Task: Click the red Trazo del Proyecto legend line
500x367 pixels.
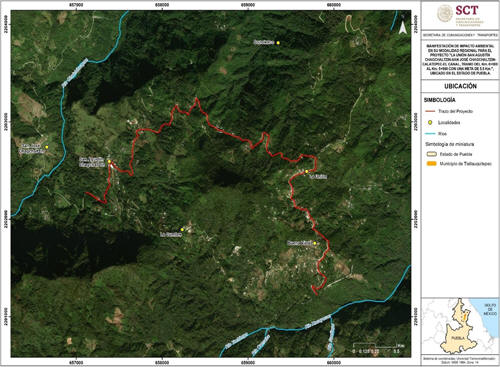Action: point(430,111)
